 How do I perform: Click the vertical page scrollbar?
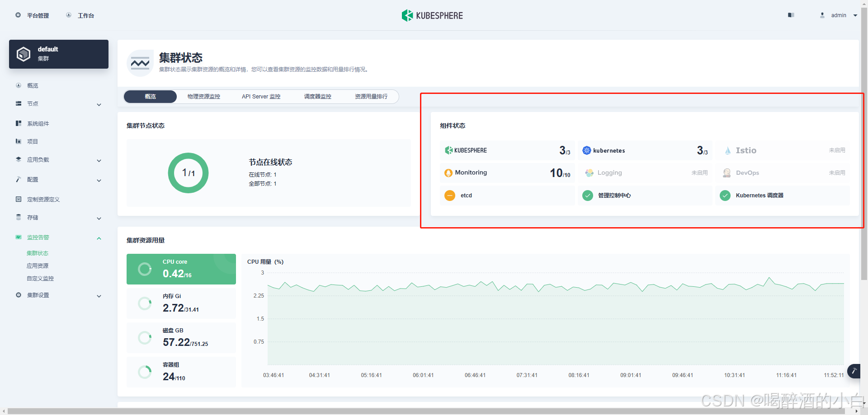click(x=864, y=145)
